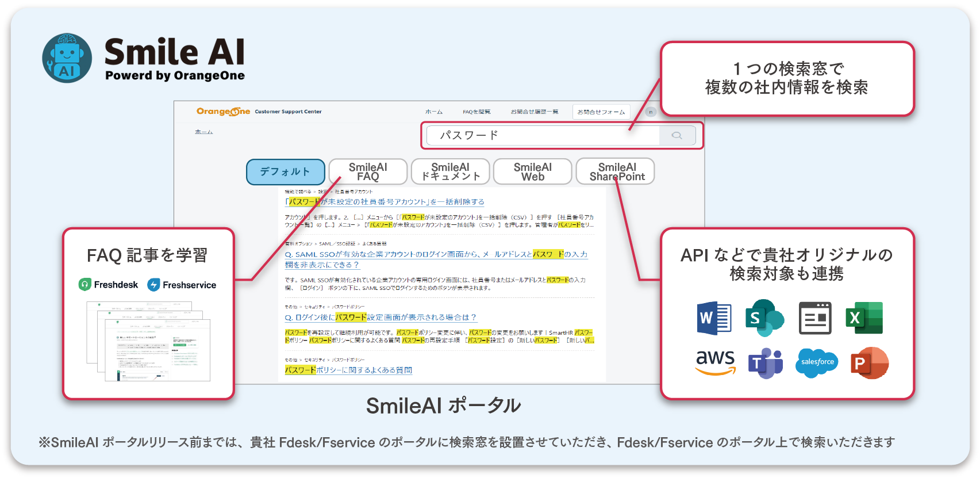The image size is (980, 478).
Task: Click the Freshdesk logo
Action: (x=109, y=285)
